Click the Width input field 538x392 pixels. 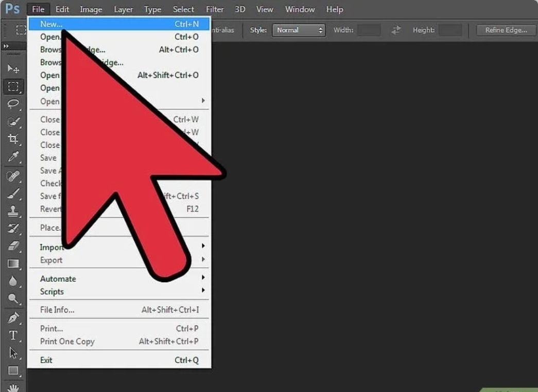[369, 30]
